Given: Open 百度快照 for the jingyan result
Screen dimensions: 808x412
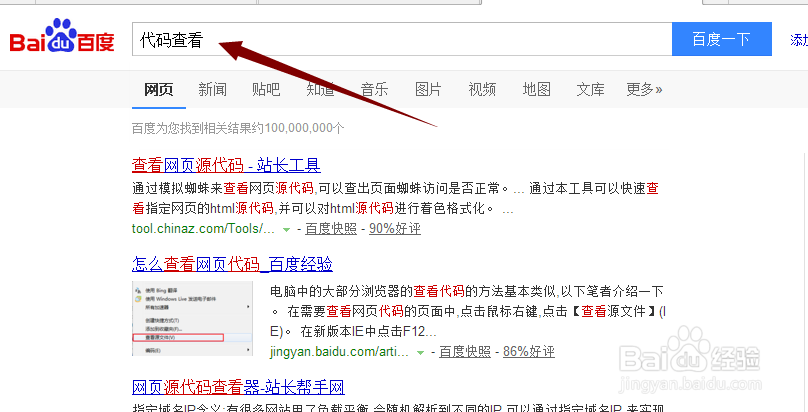Looking at the screenshot, I should 465,352.
